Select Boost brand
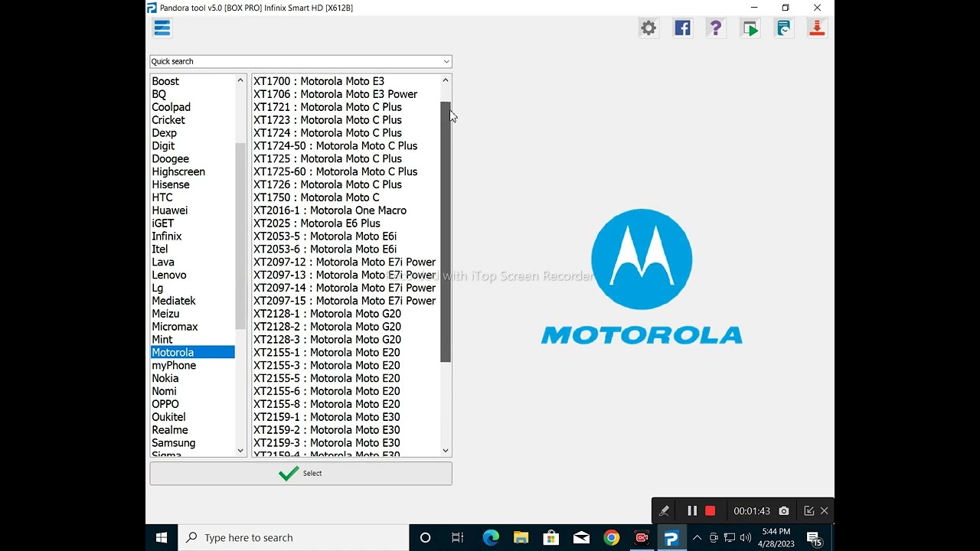Screen dimensions: 980x551 click(x=165, y=81)
